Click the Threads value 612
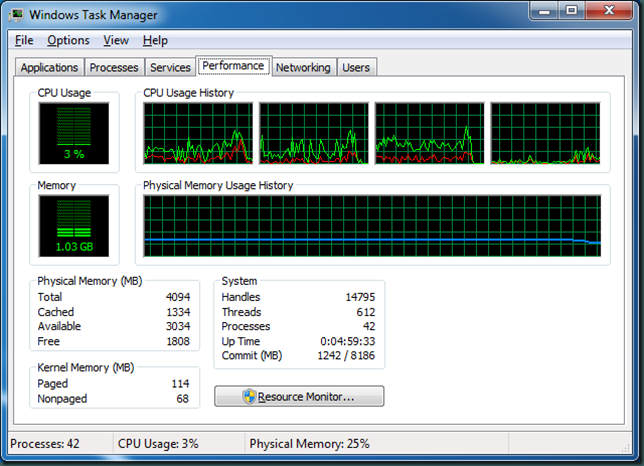The width and height of the screenshot is (644, 466). tap(366, 312)
